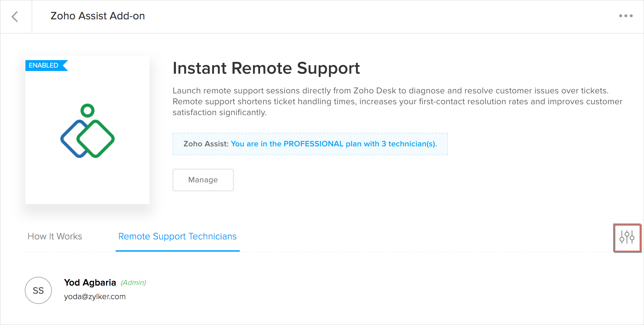The height and width of the screenshot is (325, 644).
Task: Open the technician settings sliders icon
Action: click(x=627, y=237)
